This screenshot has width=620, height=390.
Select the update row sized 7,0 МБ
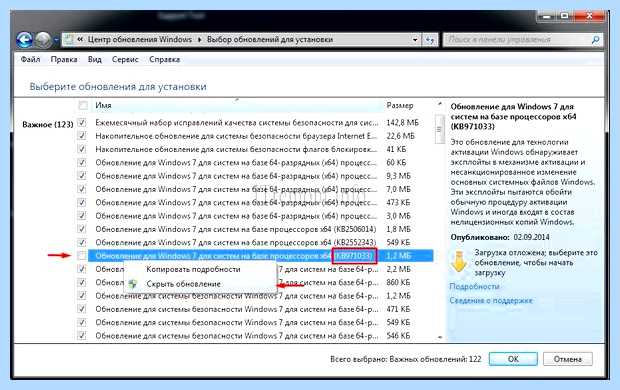(254, 189)
